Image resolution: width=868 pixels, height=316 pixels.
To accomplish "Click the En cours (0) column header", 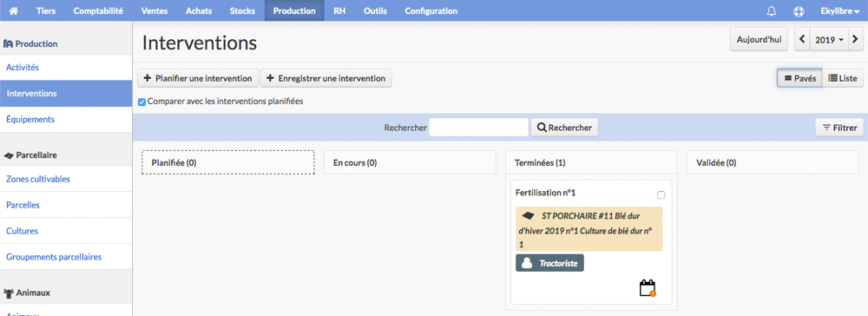I will tap(410, 162).
